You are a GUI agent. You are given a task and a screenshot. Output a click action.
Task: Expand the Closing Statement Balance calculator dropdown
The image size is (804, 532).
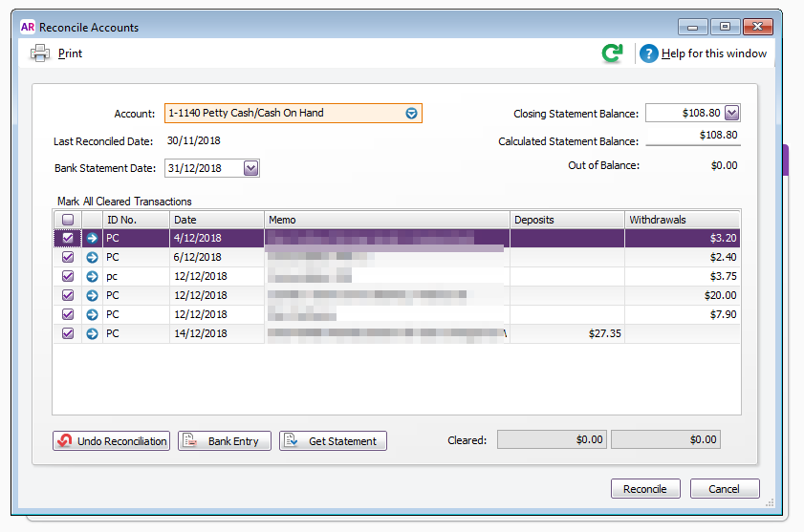click(731, 113)
